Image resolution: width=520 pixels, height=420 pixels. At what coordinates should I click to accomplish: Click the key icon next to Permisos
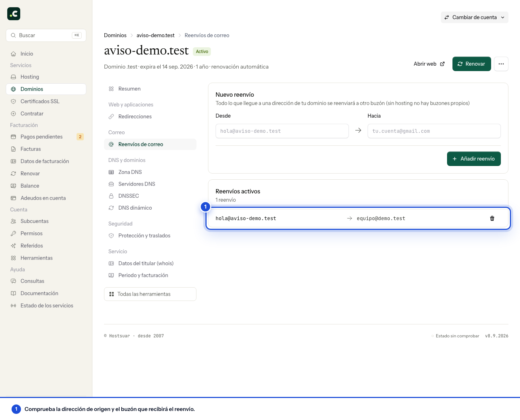13,233
